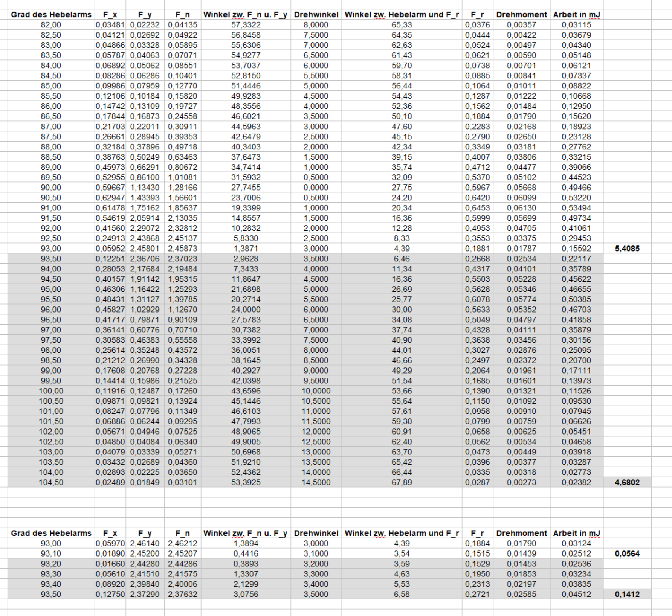The width and height of the screenshot is (672, 616).
Task: Select F_x value 0,62947
Action: 110,198
